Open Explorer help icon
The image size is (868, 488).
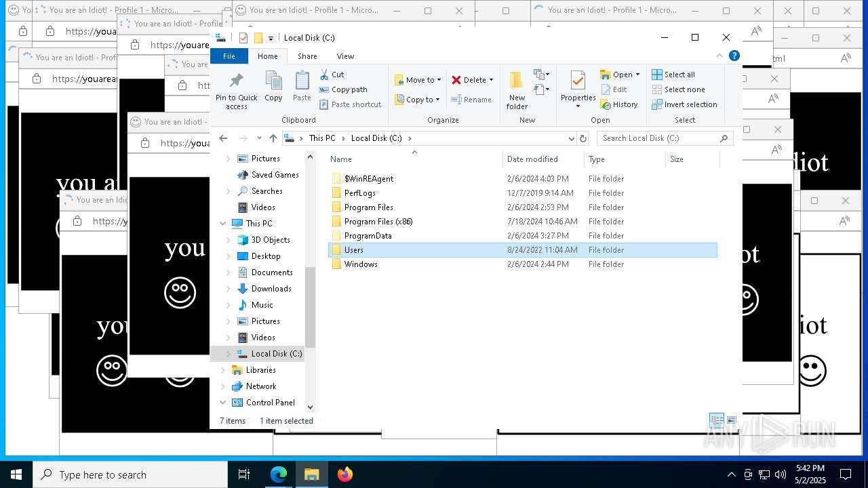(x=734, y=56)
